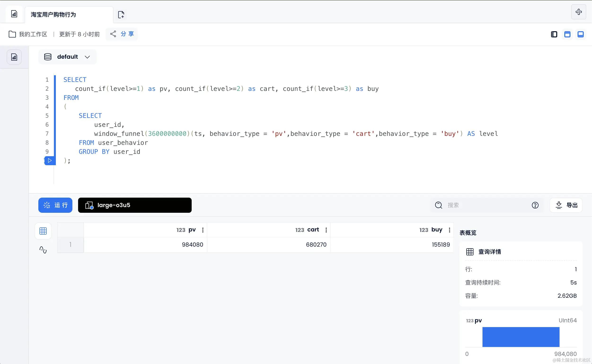
Task: Select the worksheet icon in left sidebar
Action: click(14, 57)
